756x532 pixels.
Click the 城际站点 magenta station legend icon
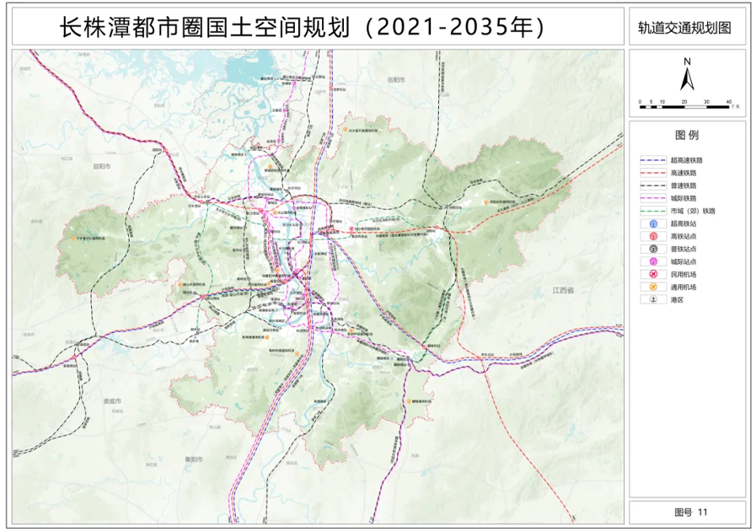click(x=653, y=262)
